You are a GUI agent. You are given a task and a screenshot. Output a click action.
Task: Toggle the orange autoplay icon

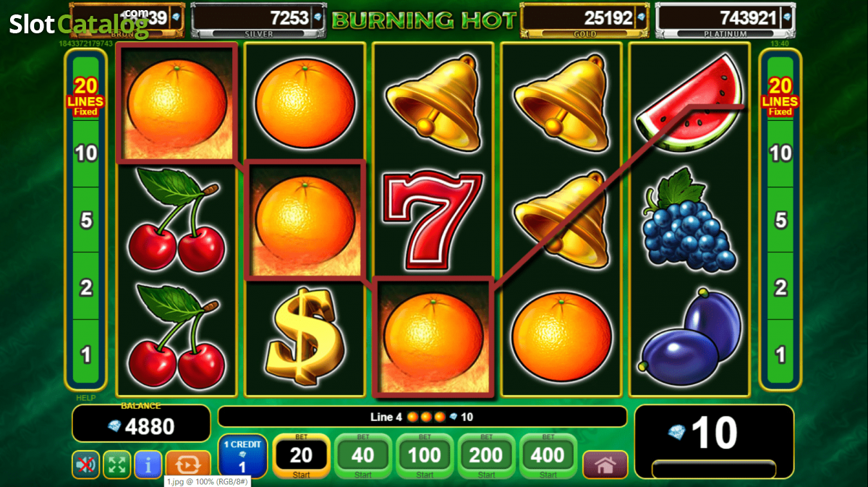(188, 465)
